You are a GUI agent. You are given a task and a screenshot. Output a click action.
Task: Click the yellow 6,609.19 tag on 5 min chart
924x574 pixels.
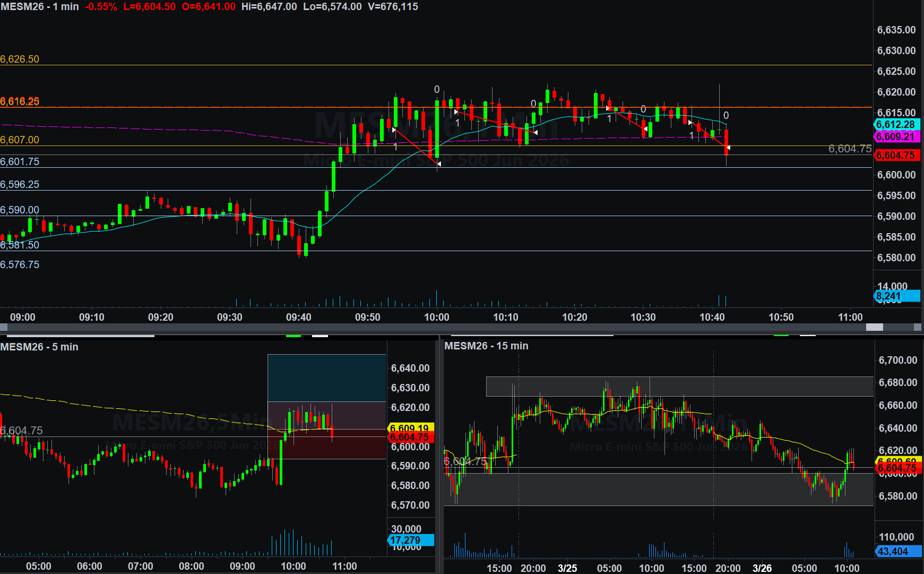point(409,428)
